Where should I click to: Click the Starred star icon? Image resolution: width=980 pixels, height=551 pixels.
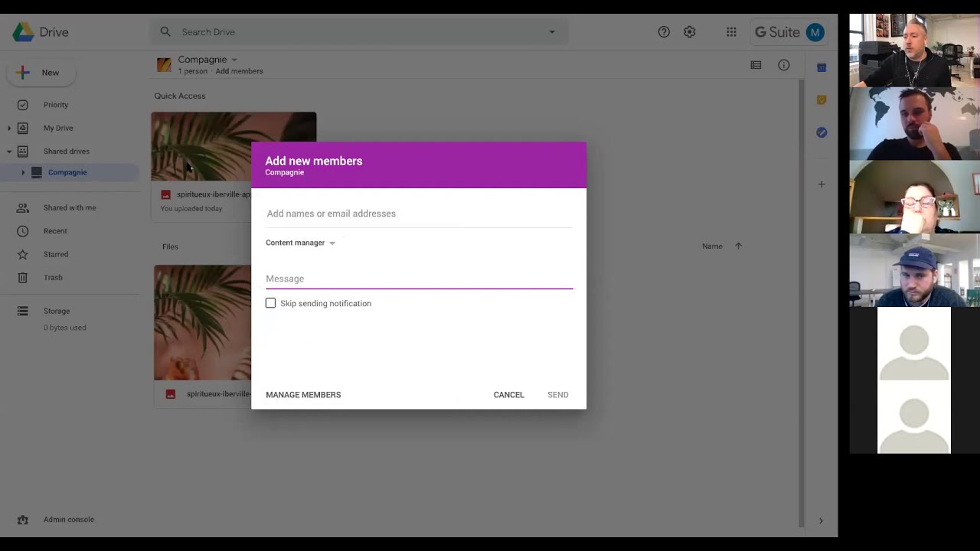point(22,254)
